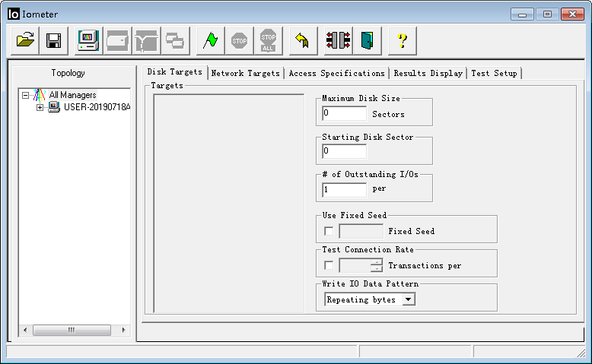The height and width of the screenshot is (364, 592).
Task: Click the grayed duplicate worker icon
Action: pos(175,40)
